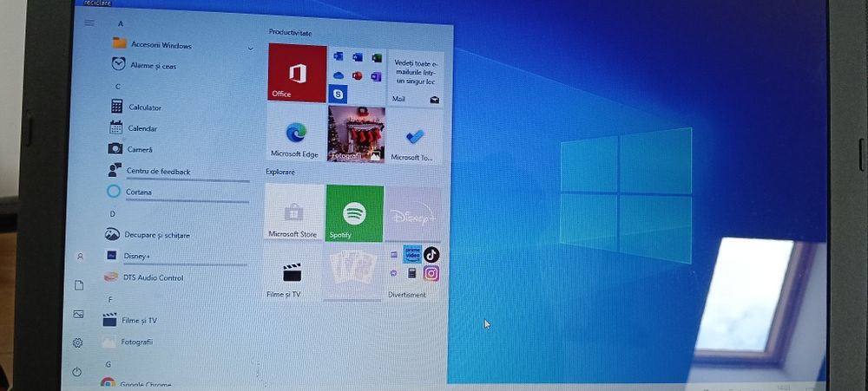The image size is (868, 391).
Task: Click the TikTok icon in Divertisment folder
Action: click(x=431, y=254)
